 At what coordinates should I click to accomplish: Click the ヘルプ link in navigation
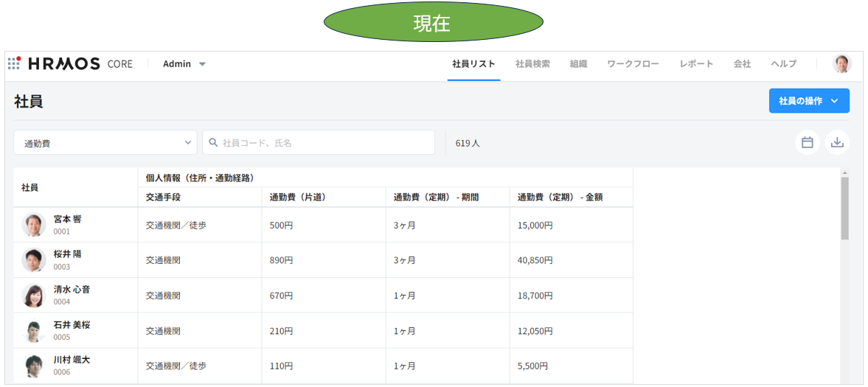(783, 64)
